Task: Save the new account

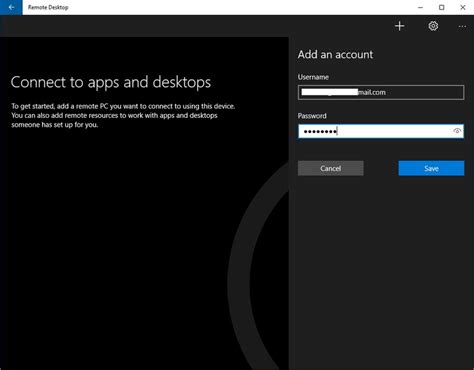Action: click(431, 168)
